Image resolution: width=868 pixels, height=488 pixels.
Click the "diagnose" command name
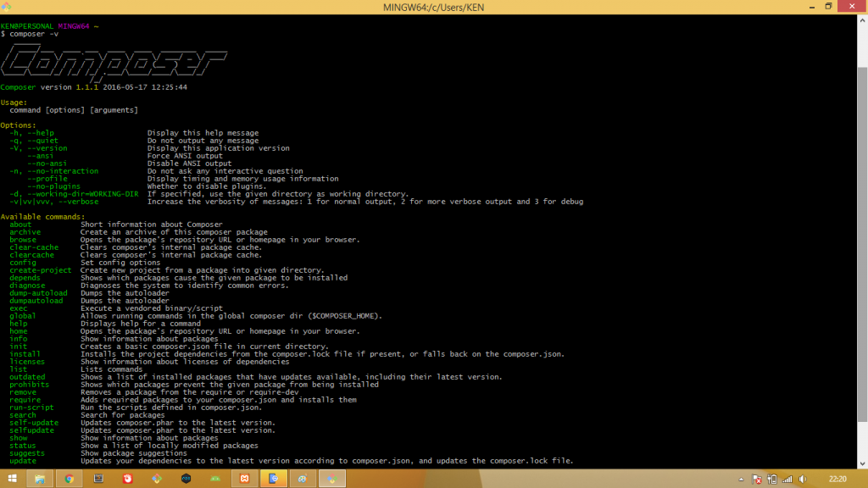coord(27,286)
